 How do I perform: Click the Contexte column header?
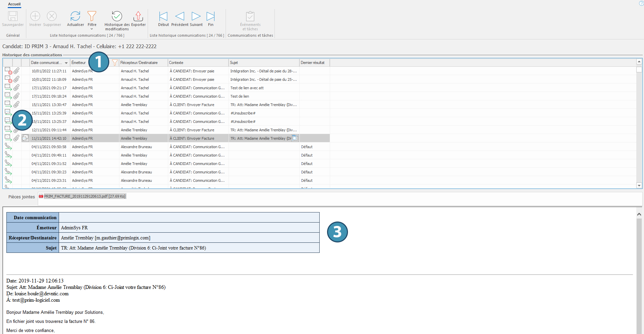click(198, 63)
